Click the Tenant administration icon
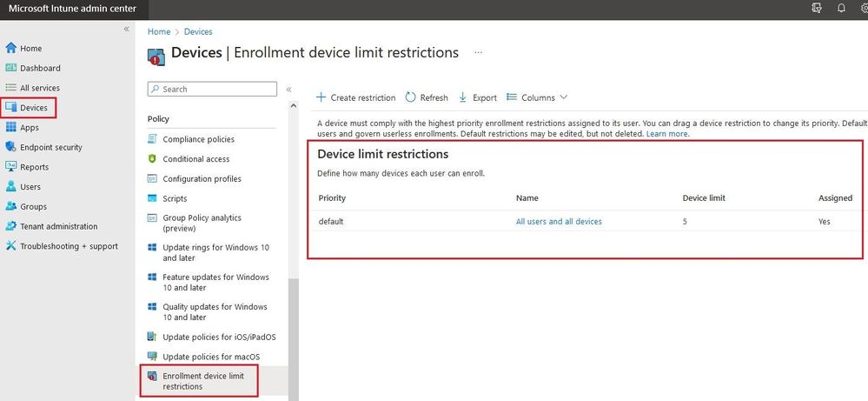 11,226
